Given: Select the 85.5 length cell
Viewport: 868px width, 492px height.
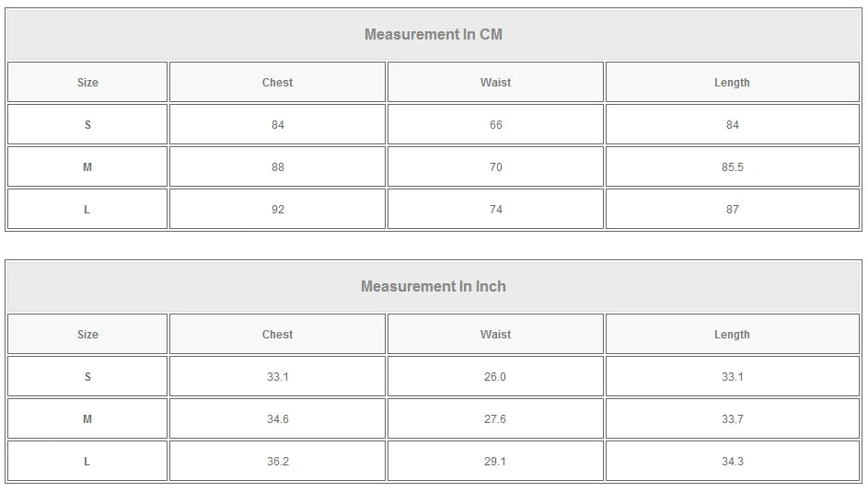Looking at the screenshot, I should pyautogui.click(x=732, y=167).
